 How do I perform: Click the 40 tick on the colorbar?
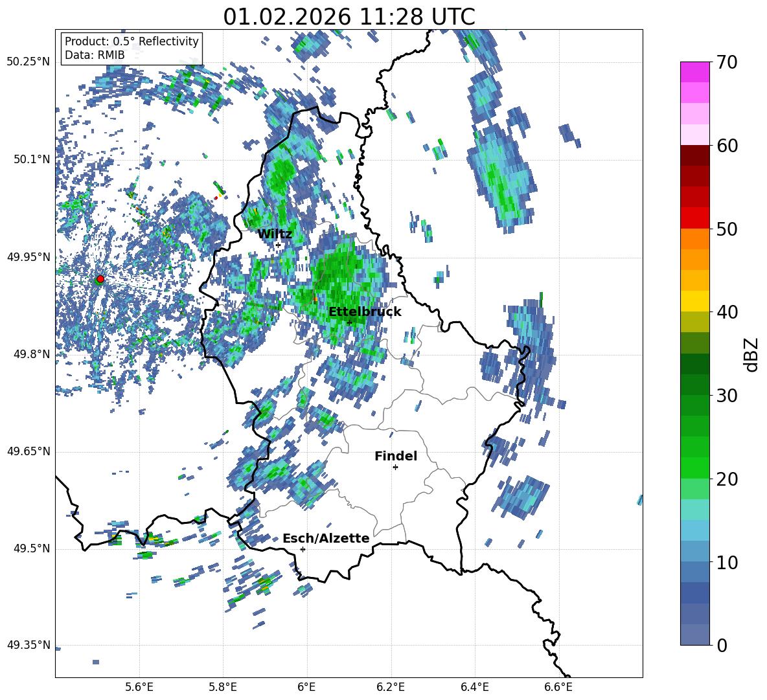pos(727,312)
